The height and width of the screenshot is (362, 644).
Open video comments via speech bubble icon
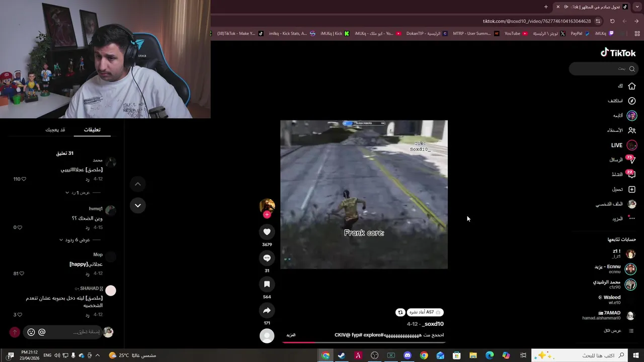click(x=267, y=258)
